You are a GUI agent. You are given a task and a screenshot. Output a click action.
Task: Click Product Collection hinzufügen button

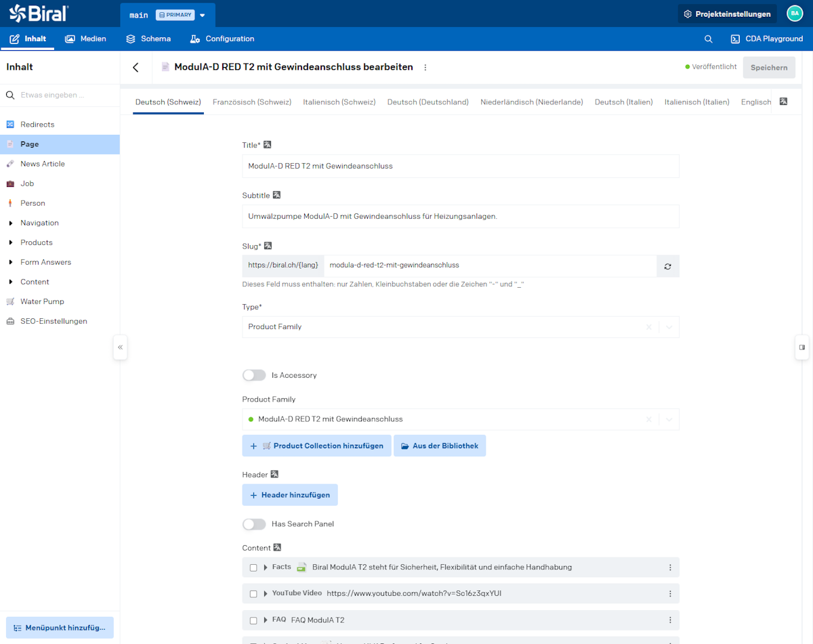point(316,446)
